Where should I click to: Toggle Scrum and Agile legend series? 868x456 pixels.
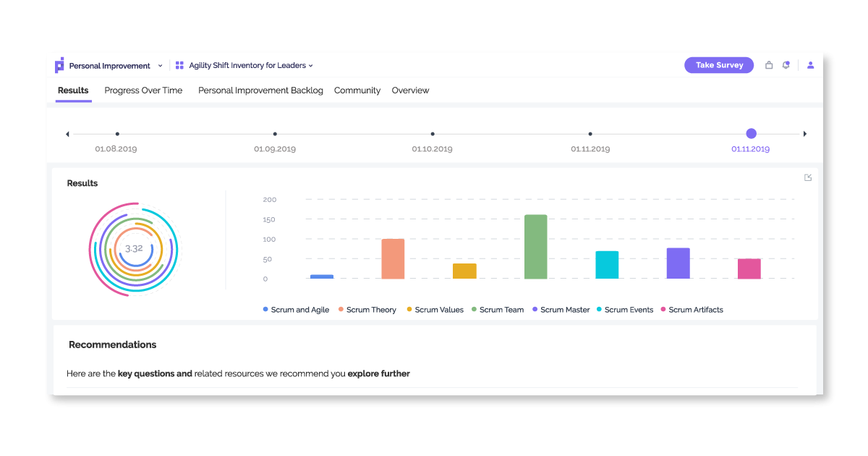(x=296, y=310)
